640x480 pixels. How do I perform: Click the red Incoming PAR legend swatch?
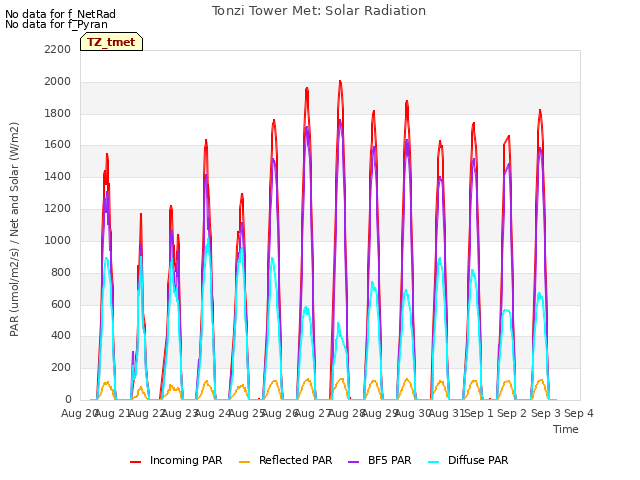click(136, 462)
